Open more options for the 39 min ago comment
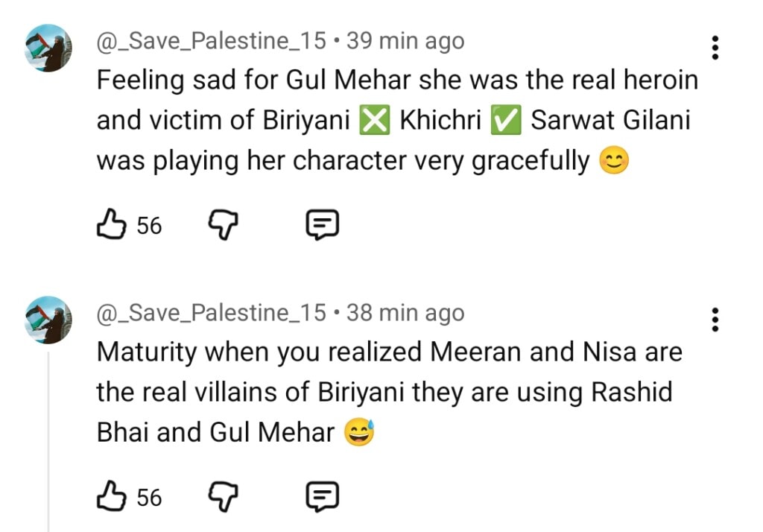 click(x=715, y=48)
